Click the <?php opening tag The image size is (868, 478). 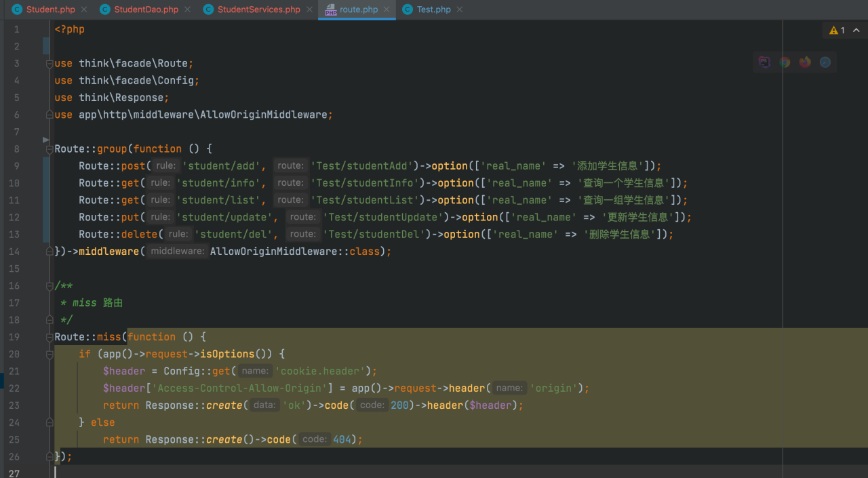click(69, 29)
